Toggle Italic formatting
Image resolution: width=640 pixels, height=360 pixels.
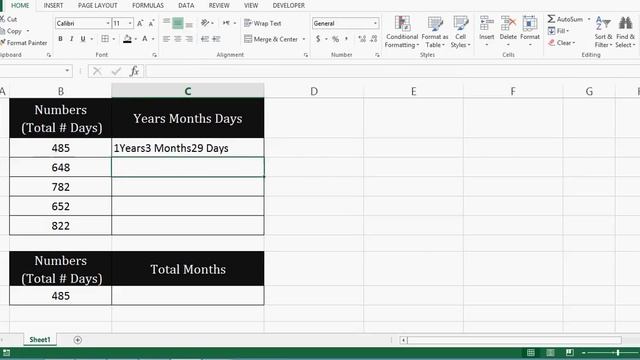point(71,39)
